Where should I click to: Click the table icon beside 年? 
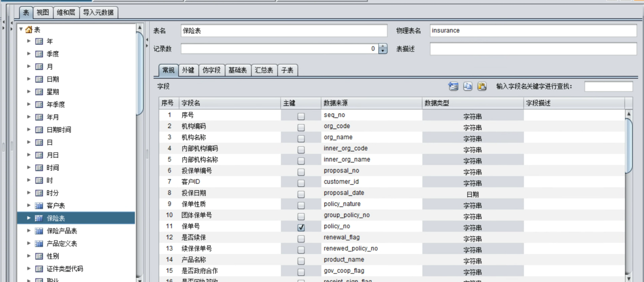coord(39,41)
